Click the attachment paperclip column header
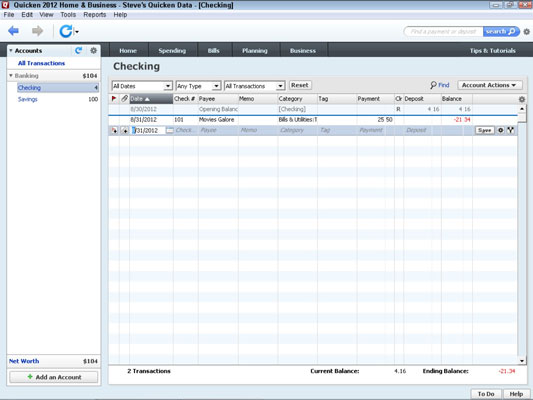 pyautogui.click(x=124, y=99)
